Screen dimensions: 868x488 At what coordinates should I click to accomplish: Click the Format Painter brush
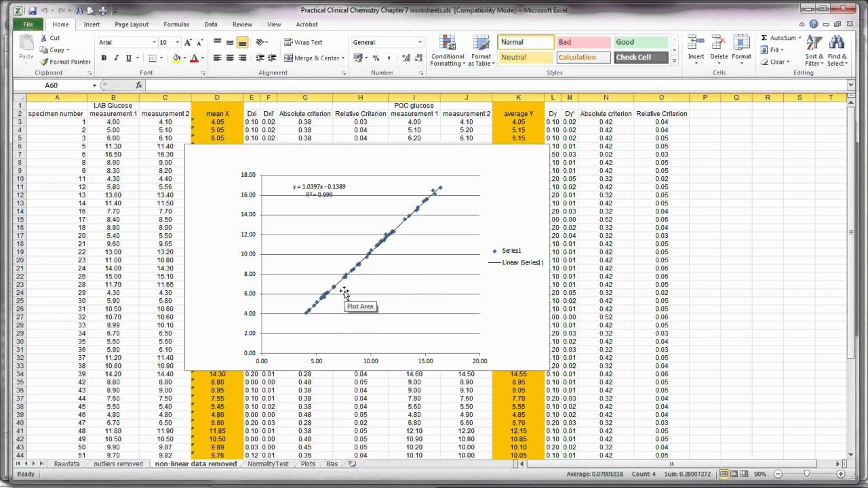click(x=44, y=62)
